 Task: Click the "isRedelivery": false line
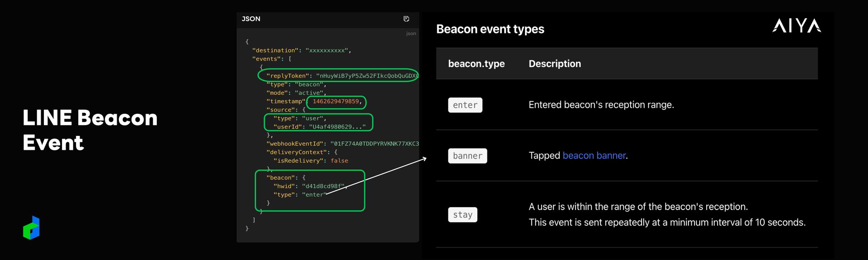pyautogui.click(x=311, y=161)
